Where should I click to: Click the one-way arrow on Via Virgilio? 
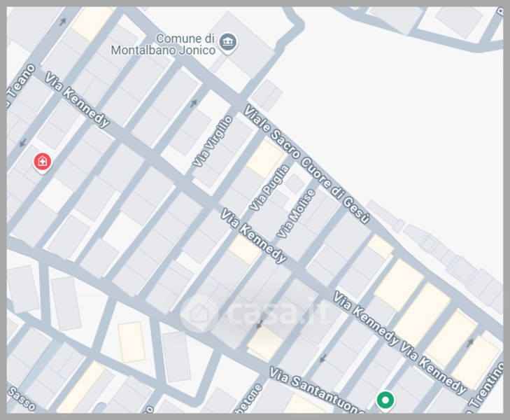coord(194,104)
